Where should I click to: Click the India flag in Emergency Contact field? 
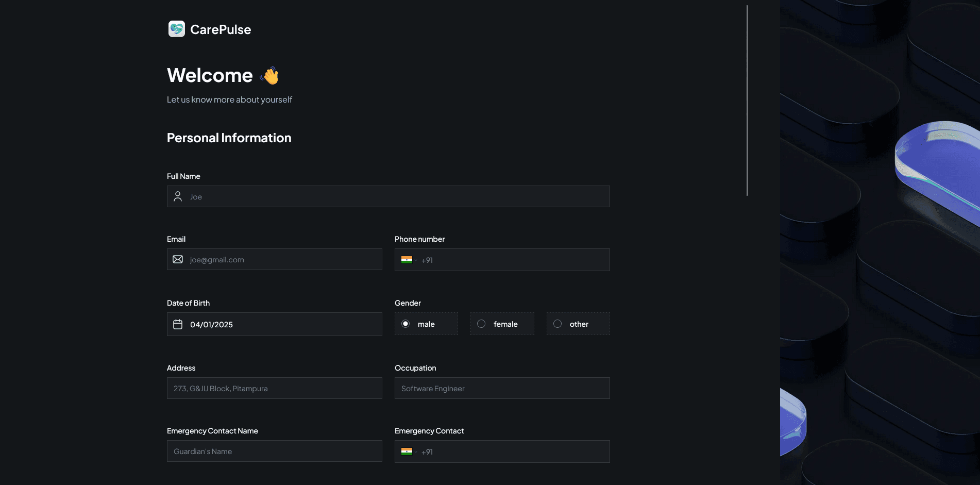pyautogui.click(x=407, y=451)
